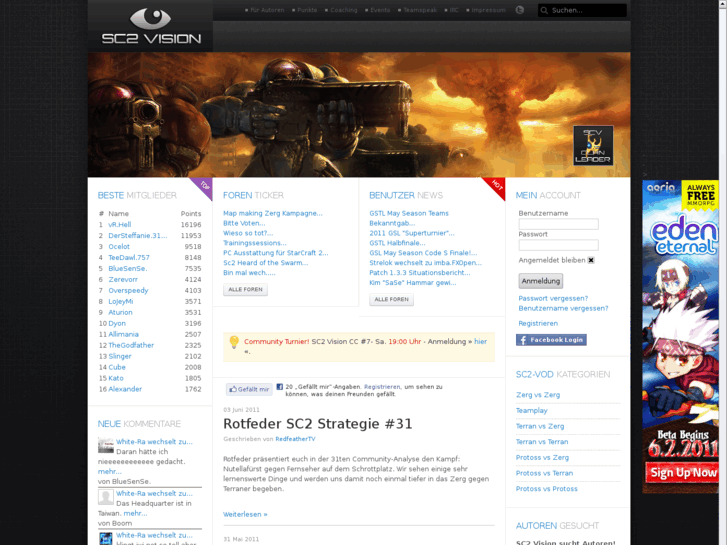Open the Protoss vs Terran category
Viewport: 727px width, 545px height.
(544, 473)
